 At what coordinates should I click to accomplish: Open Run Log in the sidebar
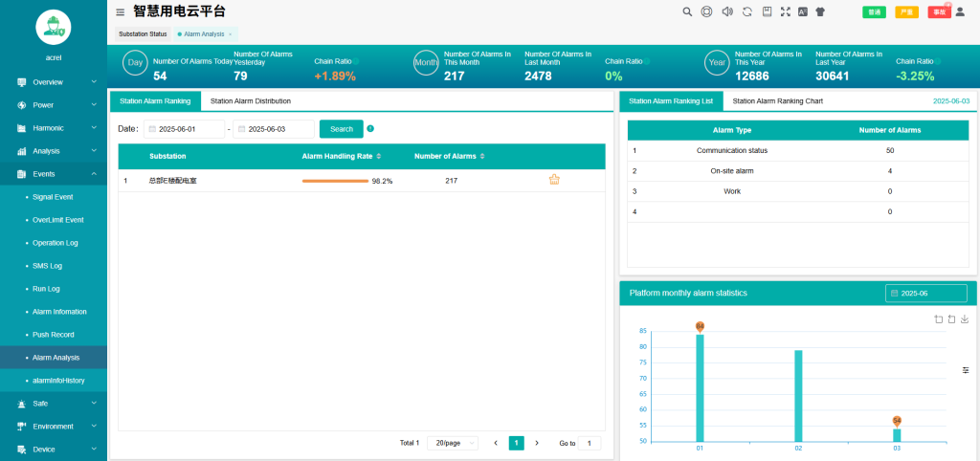coord(54,289)
